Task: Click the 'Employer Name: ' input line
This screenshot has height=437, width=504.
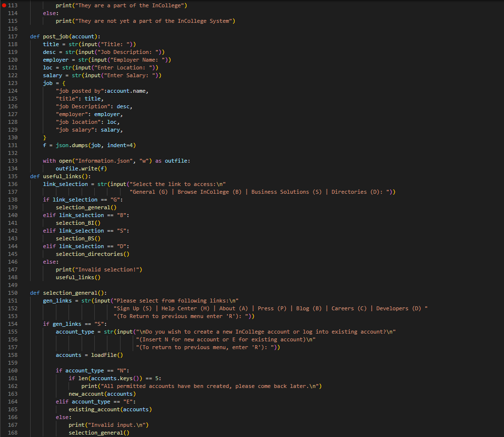Action: coord(107,60)
